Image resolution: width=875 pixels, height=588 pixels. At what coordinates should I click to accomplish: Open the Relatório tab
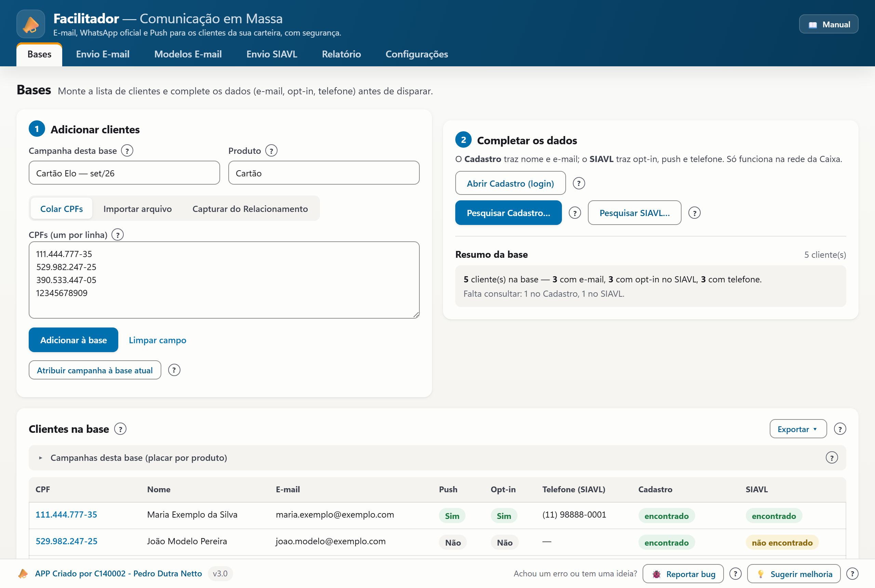click(x=341, y=54)
